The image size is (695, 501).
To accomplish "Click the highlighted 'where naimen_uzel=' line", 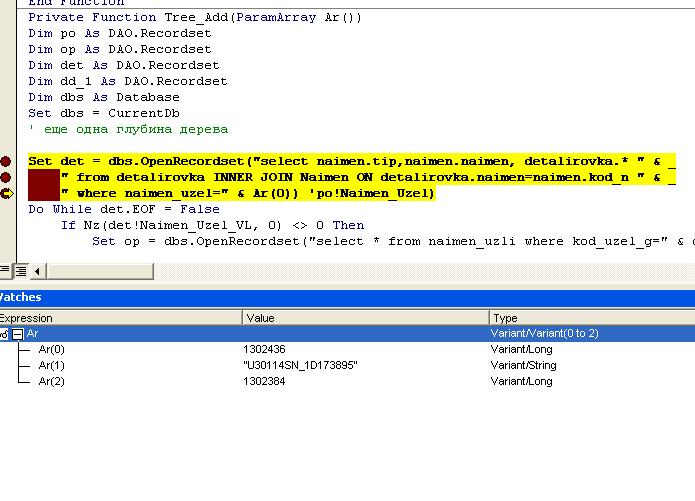I will pyautogui.click(x=248, y=193).
